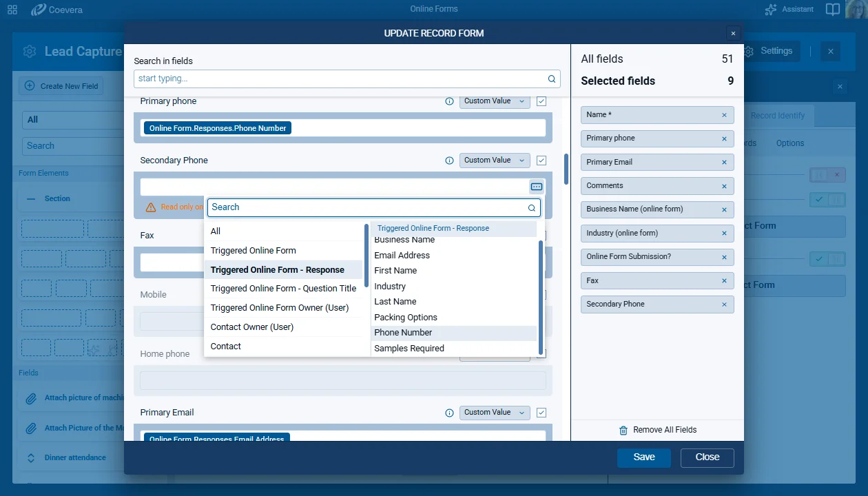
Task: Click the ellipsis button in Secondary Phone field
Action: coord(537,187)
